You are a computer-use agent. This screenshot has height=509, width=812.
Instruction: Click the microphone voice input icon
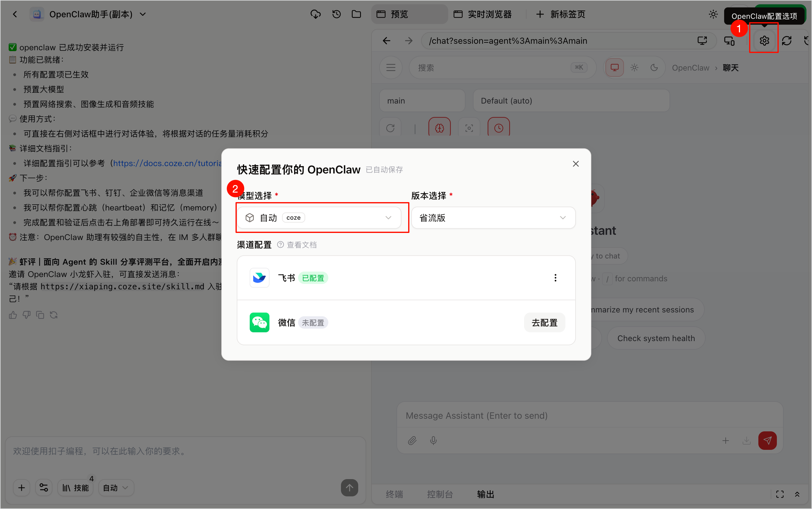click(x=433, y=440)
